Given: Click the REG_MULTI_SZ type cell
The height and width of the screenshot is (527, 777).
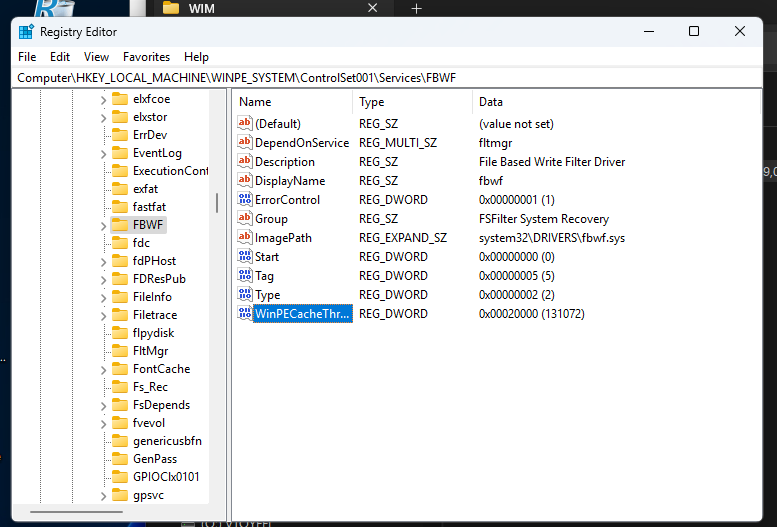Looking at the screenshot, I should (398, 143).
